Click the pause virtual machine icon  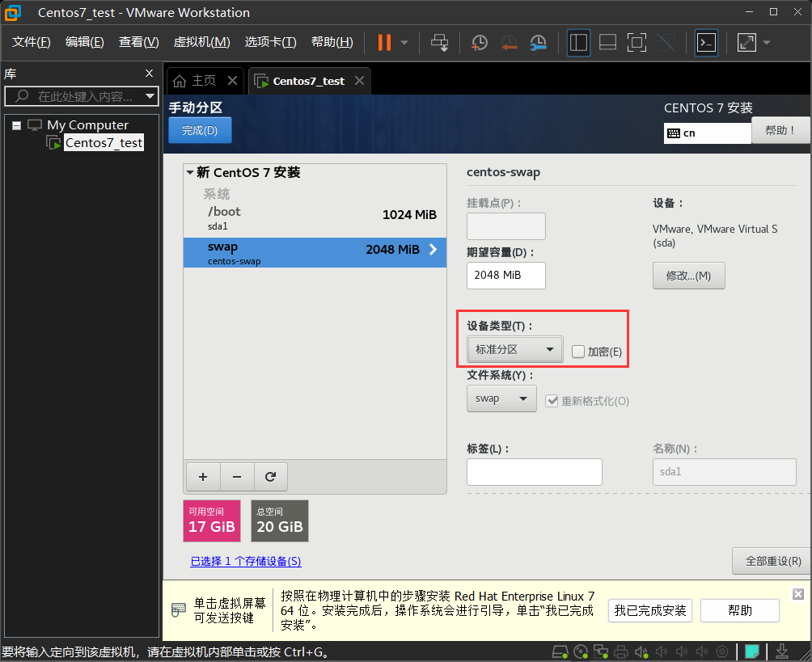[384, 42]
